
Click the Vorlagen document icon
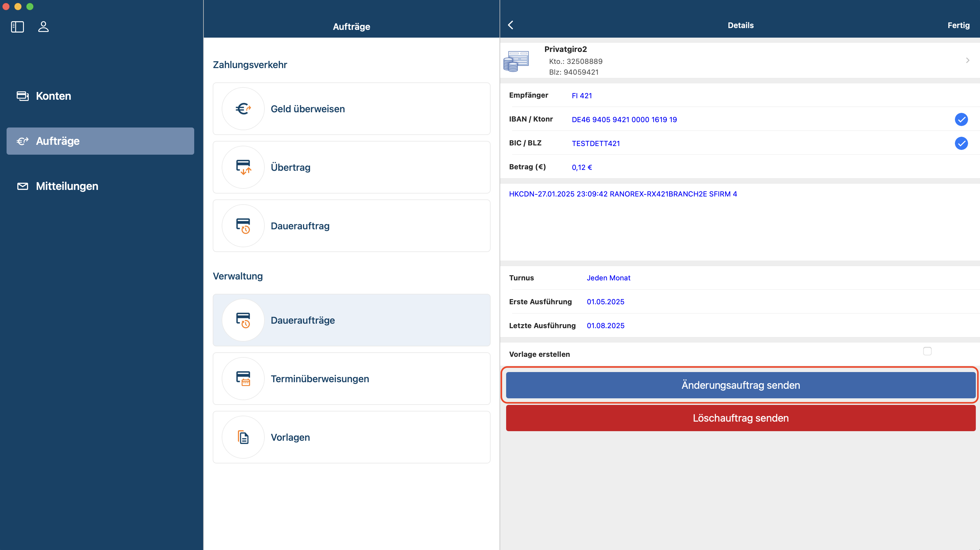243,437
